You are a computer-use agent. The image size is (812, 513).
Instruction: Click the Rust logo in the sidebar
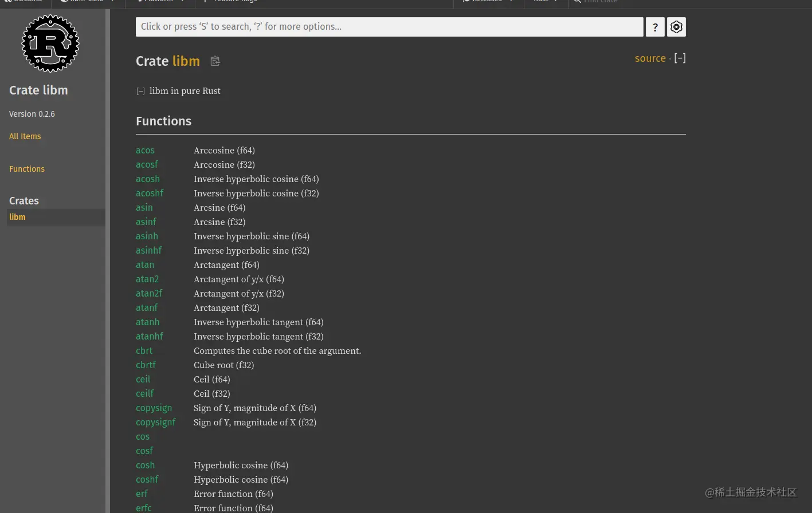coord(50,44)
